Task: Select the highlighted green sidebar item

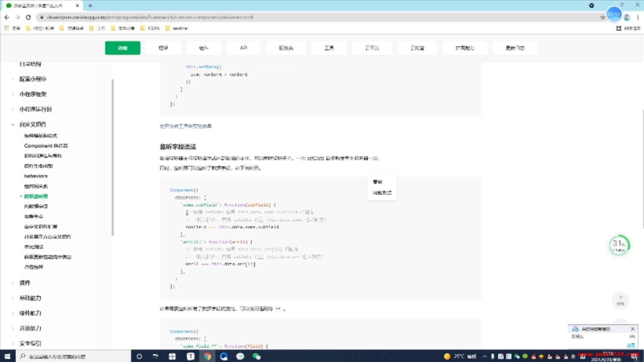Action: point(36,196)
